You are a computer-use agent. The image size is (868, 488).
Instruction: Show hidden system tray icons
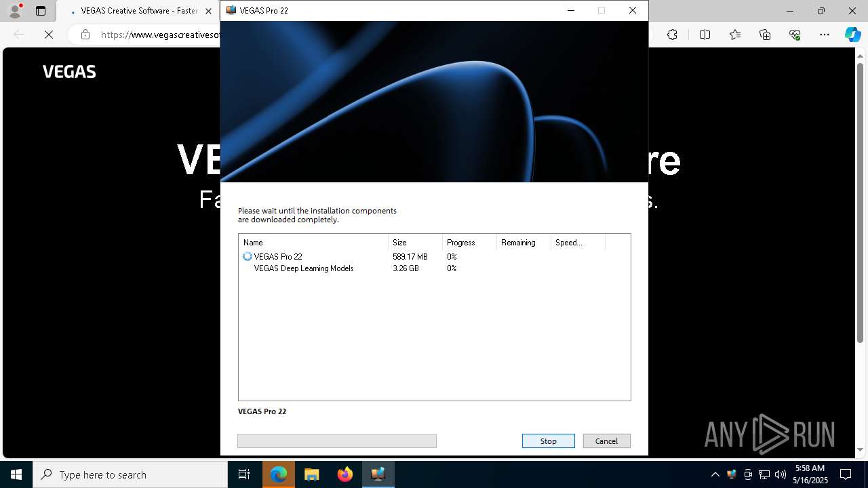click(715, 474)
